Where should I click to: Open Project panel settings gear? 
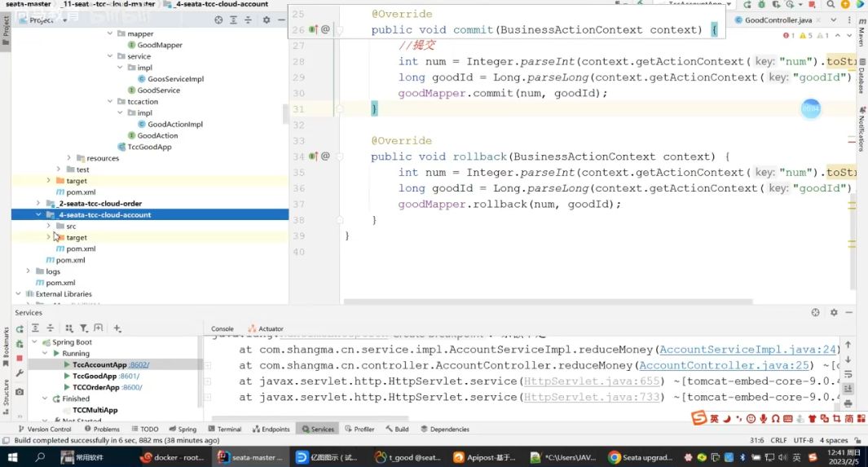pos(267,20)
